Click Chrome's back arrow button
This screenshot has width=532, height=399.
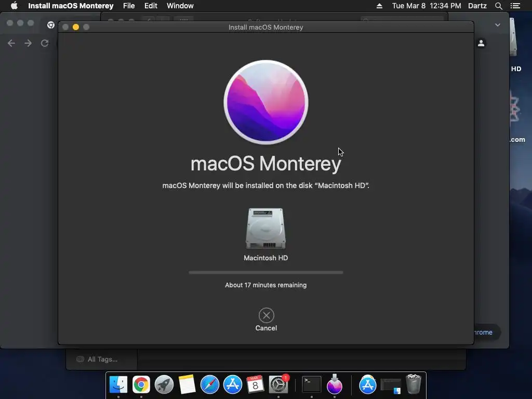[11, 43]
